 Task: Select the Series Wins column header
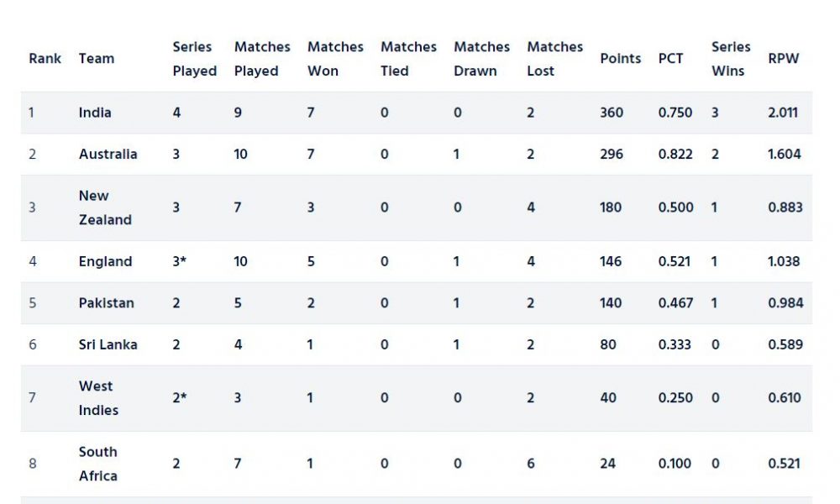click(731, 59)
